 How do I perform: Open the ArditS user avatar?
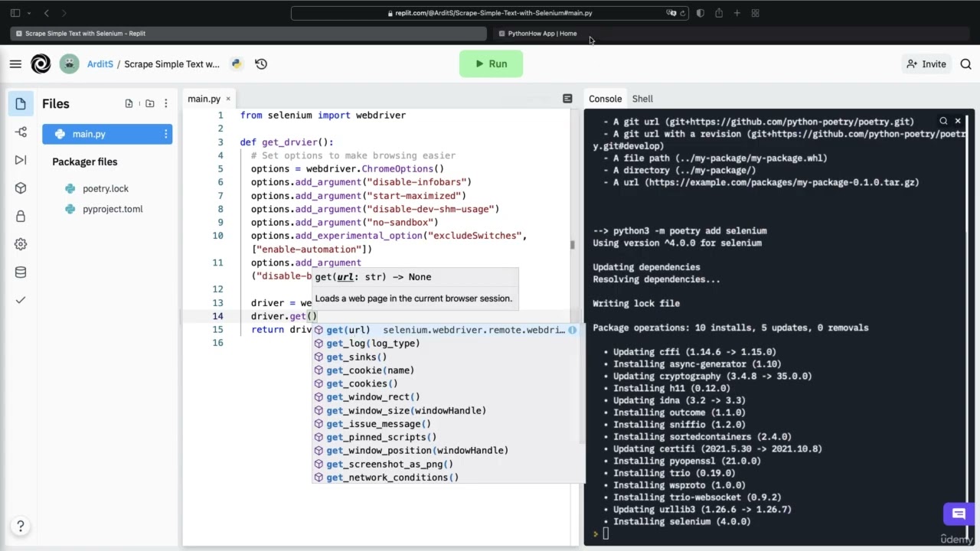coord(70,64)
